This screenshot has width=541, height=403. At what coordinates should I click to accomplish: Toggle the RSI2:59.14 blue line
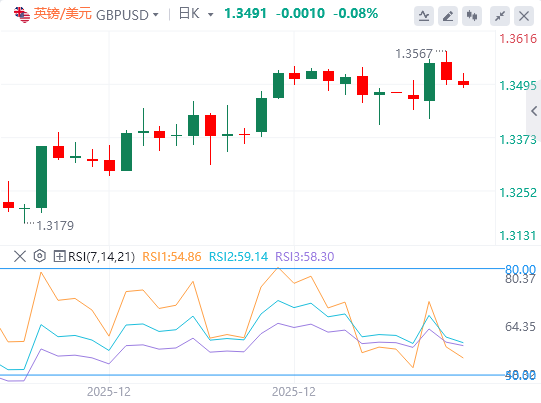(x=238, y=257)
